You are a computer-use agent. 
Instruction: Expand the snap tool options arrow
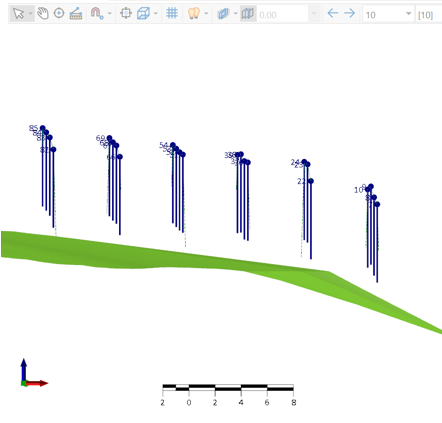110,14
